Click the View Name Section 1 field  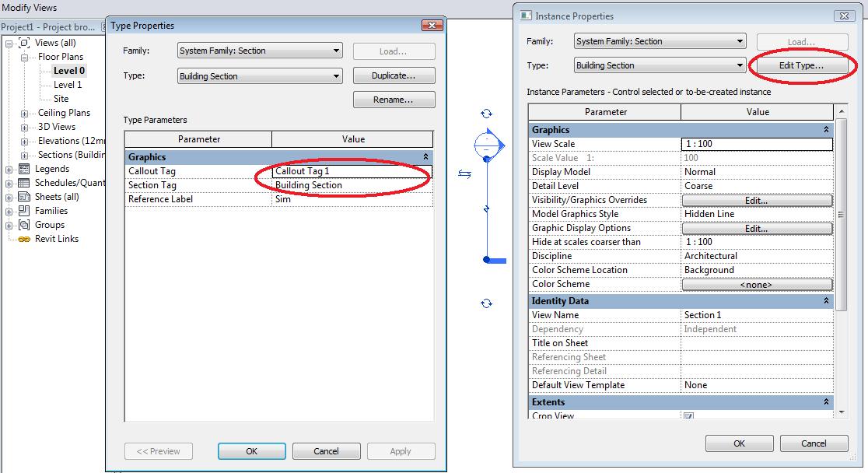click(757, 315)
